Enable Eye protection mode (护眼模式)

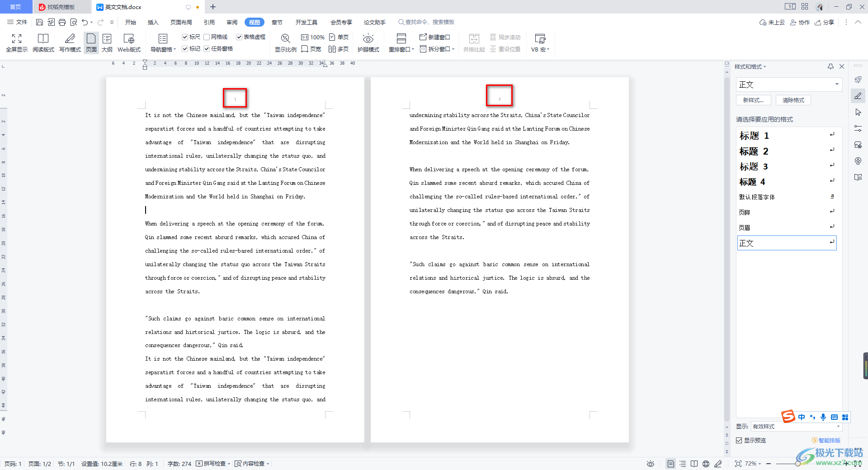368,43
